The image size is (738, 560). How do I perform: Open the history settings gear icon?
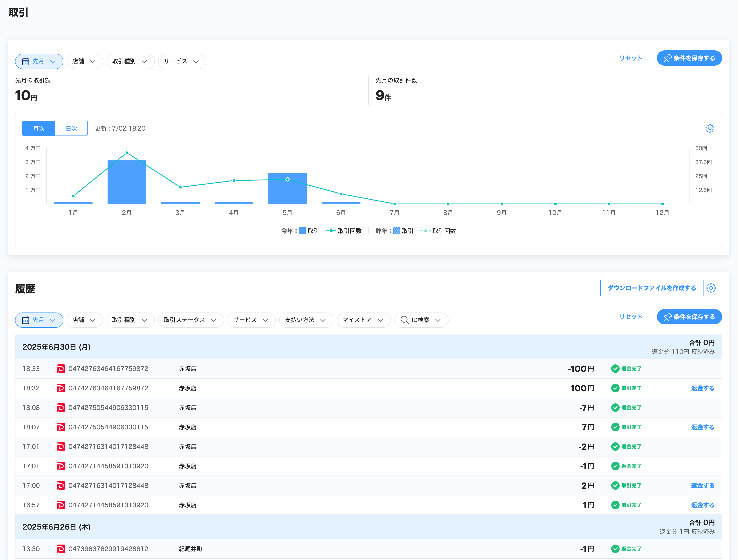point(711,288)
